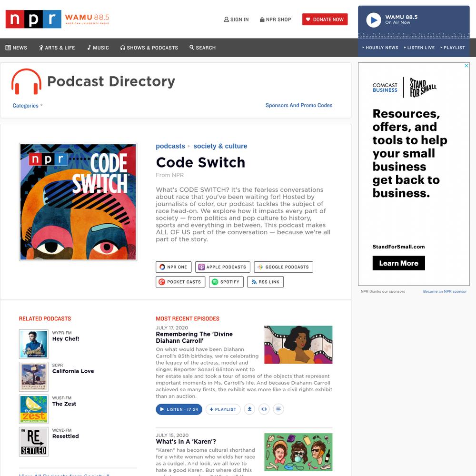This screenshot has height=476, width=476.
Task: Go to society & culture category
Action: (x=220, y=146)
